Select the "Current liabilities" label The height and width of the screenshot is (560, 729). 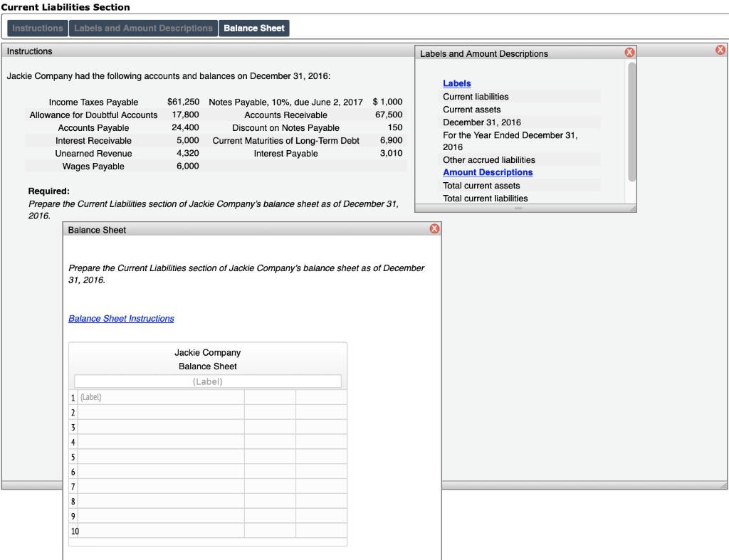coord(474,96)
